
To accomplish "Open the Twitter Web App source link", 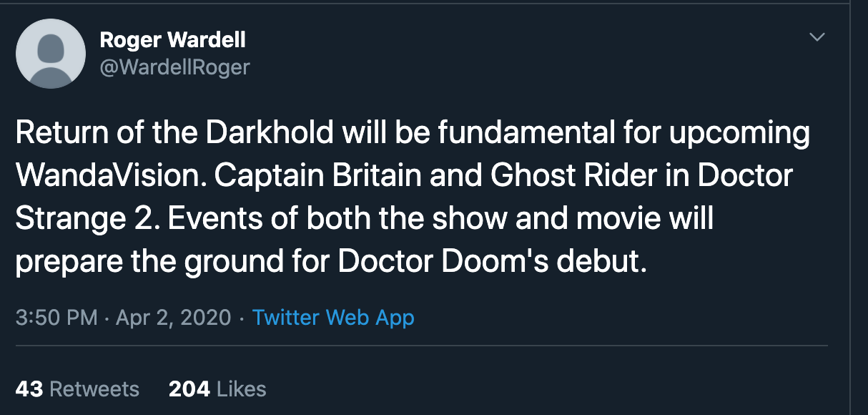I will [x=333, y=317].
